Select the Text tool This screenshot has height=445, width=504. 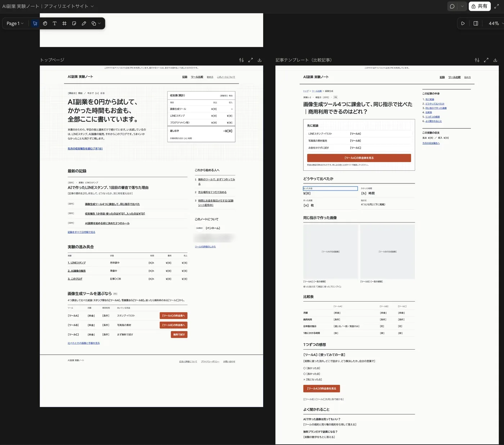tap(55, 23)
